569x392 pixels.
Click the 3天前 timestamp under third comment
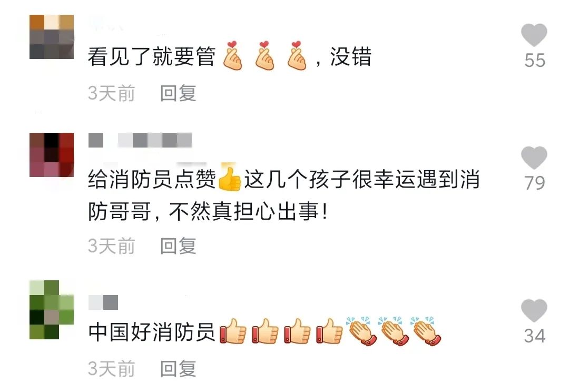[111, 369]
